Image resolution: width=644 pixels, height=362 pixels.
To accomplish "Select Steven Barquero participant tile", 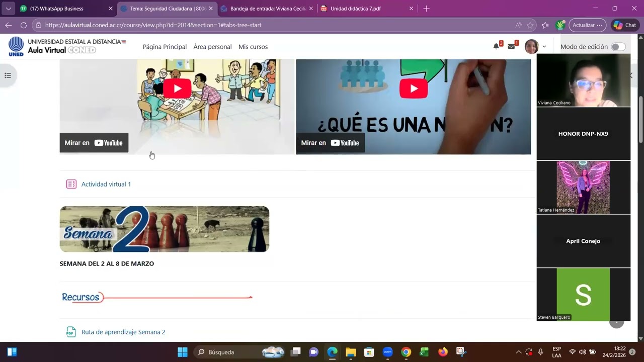I will coord(584,295).
